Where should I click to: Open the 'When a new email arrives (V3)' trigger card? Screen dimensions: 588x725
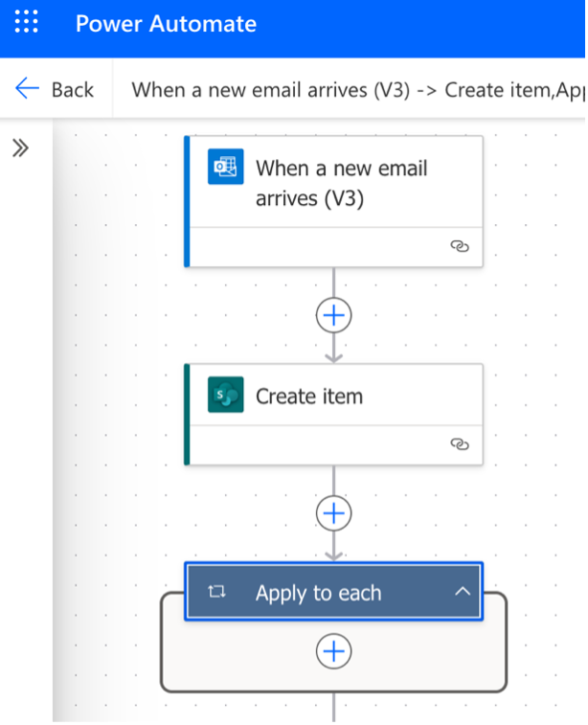(x=333, y=201)
